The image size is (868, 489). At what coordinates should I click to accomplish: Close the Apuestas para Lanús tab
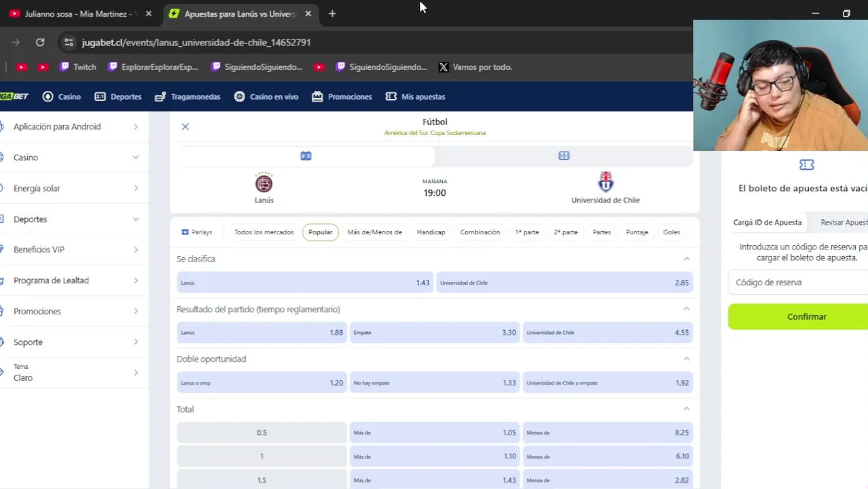pyautogui.click(x=308, y=14)
